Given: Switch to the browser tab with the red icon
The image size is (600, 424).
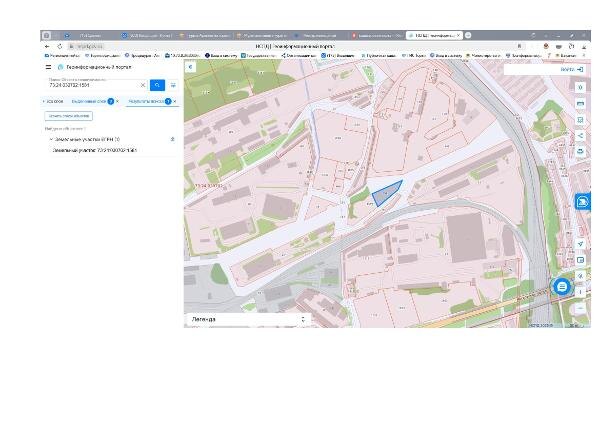Looking at the screenshot, I should (x=377, y=35).
